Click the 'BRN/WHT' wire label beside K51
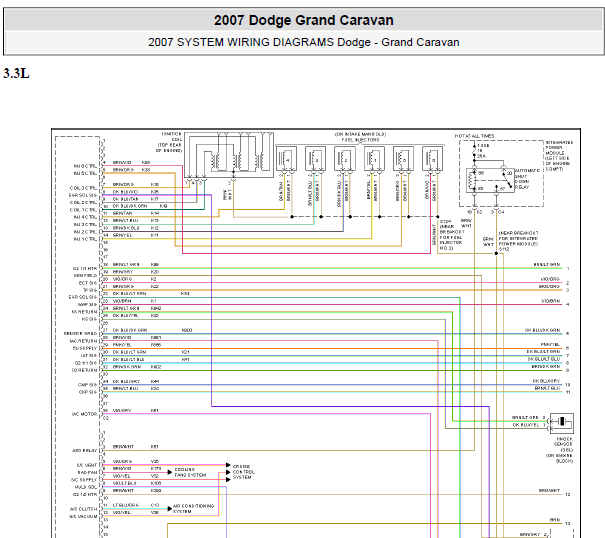The height and width of the screenshot is (538, 605). point(123,447)
